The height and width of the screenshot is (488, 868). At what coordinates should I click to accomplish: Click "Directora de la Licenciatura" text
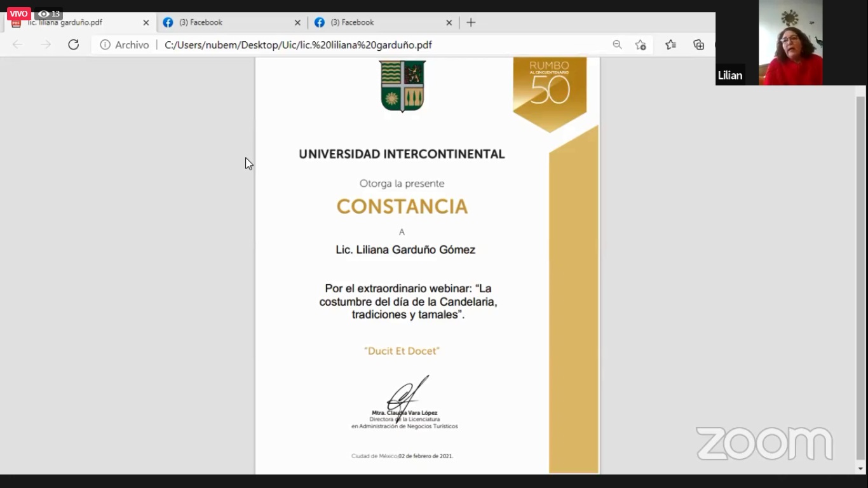click(x=405, y=419)
